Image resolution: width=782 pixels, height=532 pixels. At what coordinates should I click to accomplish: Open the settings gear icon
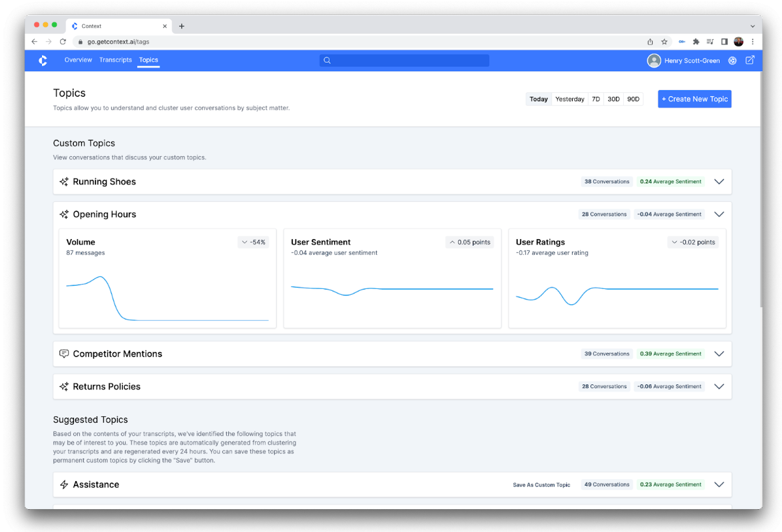pyautogui.click(x=732, y=61)
